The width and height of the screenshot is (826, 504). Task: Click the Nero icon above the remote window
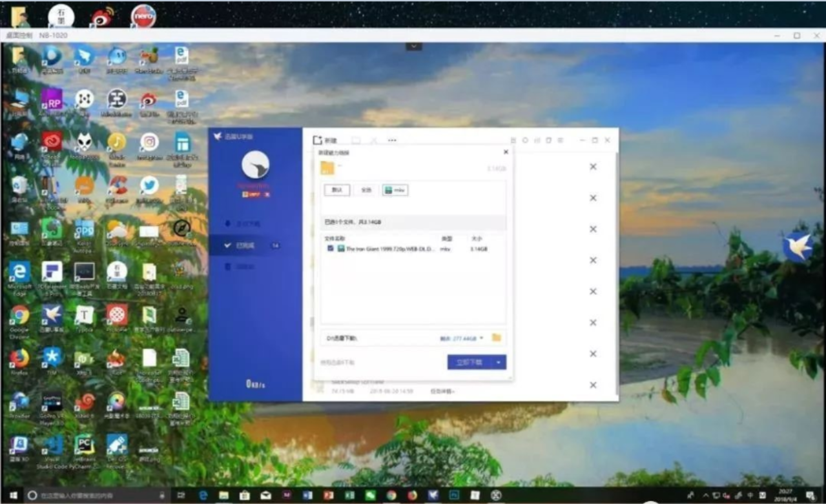click(143, 15)
